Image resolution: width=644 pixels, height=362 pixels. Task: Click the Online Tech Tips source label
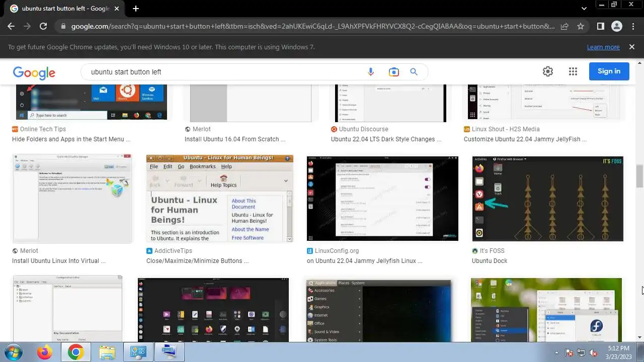pos(43,129)
